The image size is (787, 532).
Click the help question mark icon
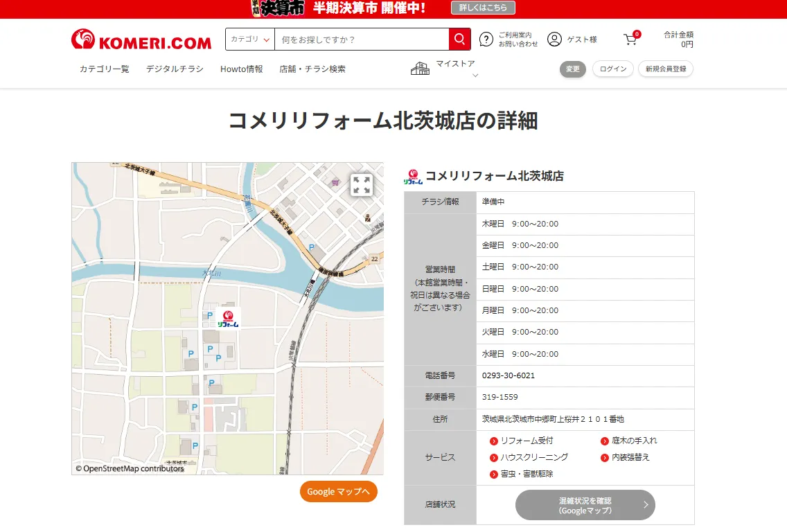tap(486, 39)
